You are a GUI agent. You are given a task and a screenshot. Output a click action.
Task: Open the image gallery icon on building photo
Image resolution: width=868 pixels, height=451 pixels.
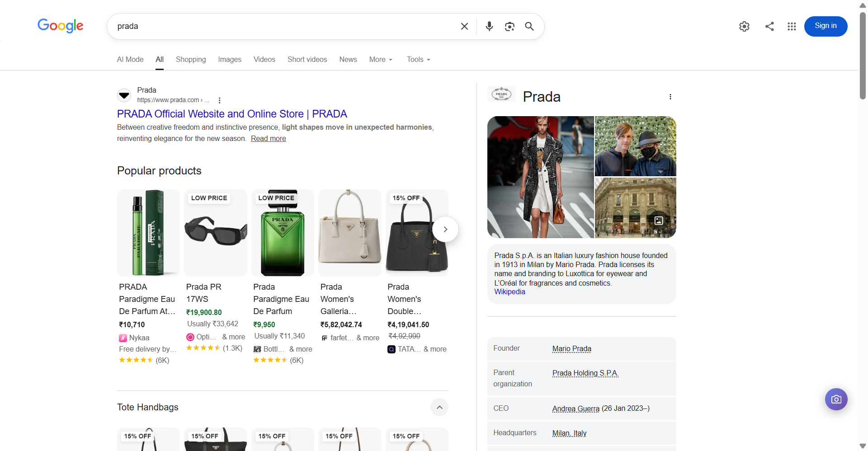click(x=659, y=221)
